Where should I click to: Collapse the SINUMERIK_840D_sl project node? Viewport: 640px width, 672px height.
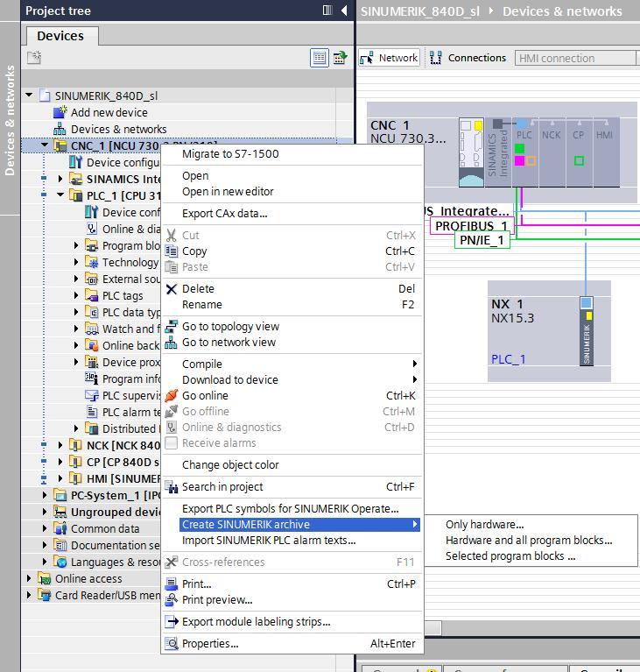pos(29,95)
